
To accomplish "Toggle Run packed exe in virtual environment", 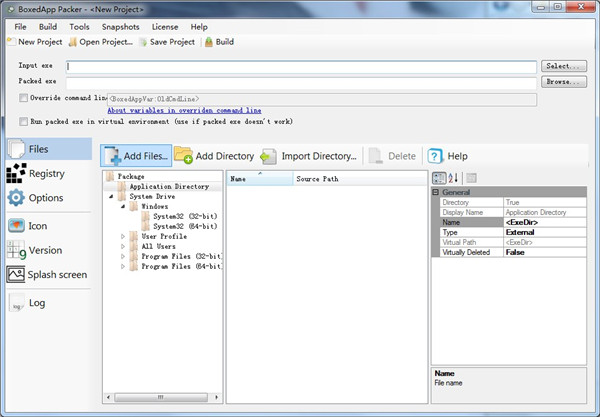I will [23, 121].
